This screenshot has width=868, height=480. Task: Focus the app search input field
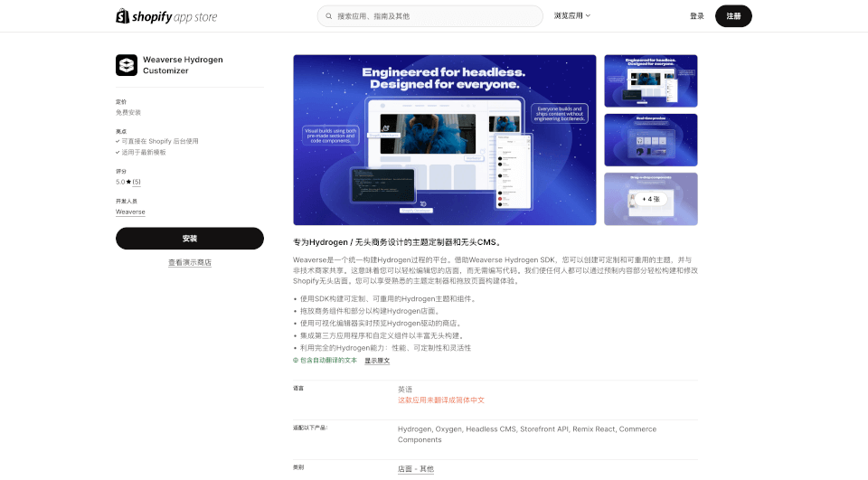click(429, 16)
